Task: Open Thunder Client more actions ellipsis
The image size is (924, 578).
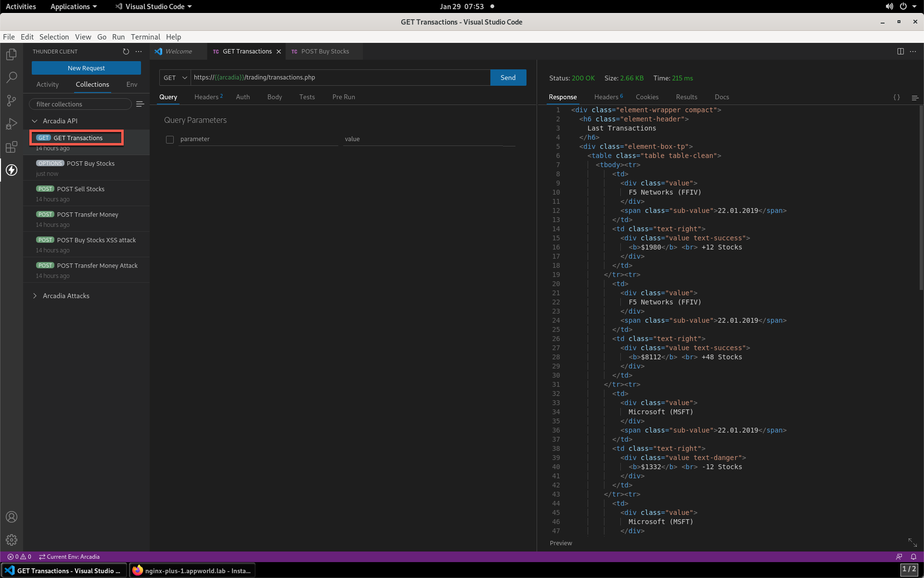Action: (x=139, y=52)
